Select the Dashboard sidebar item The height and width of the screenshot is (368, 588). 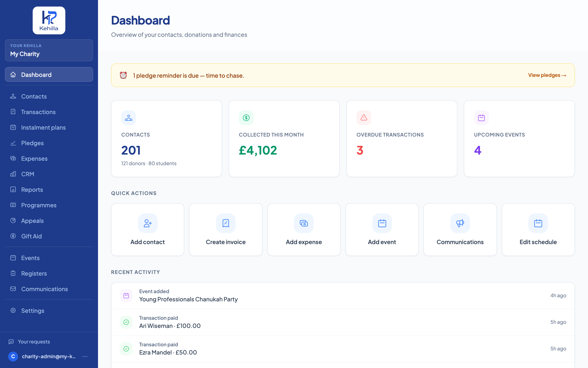49,74
